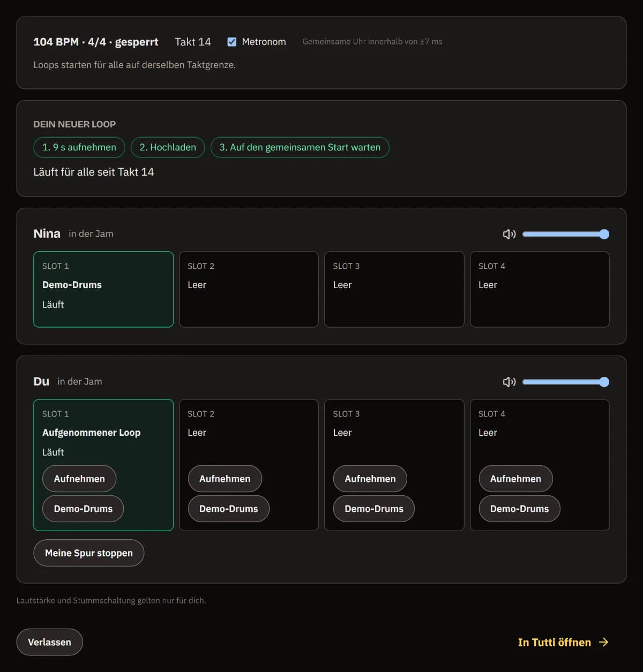Start Aufnehmen in your Slot 1
The height and width of the screenshot is (672, 643).
79,479
